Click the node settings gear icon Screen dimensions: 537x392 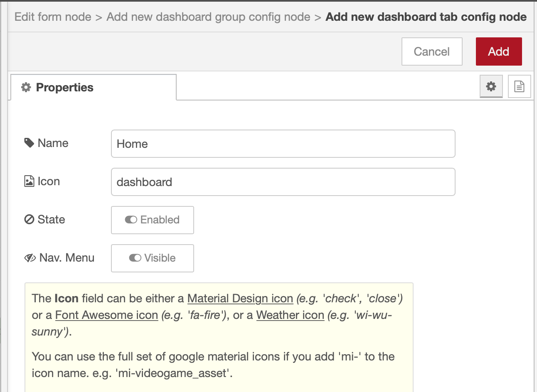(x=491, y=86)
